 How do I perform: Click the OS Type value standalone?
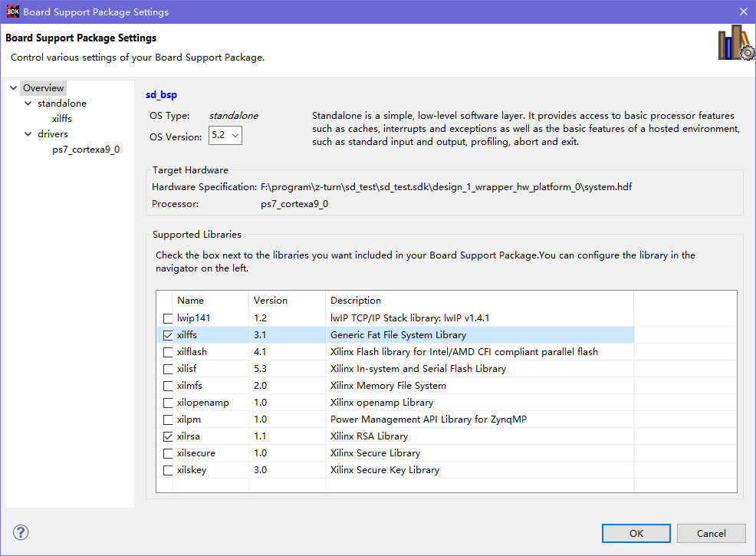pos(233,116)
